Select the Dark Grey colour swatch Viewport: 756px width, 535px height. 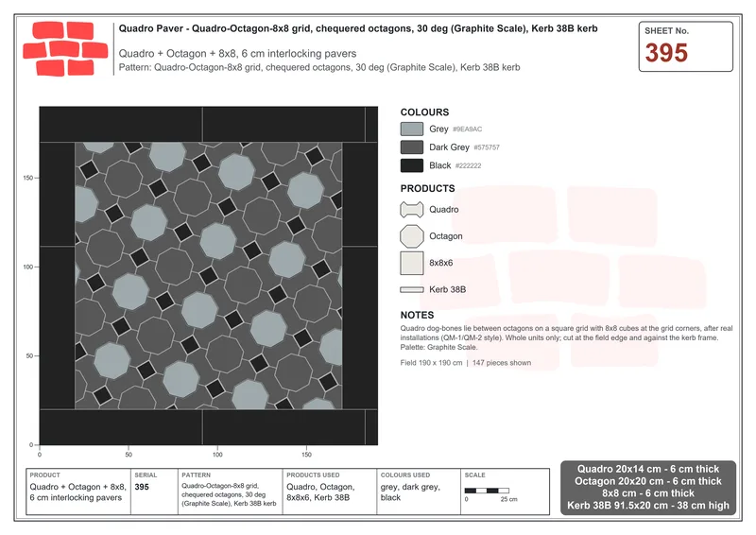tap(412, 147)
